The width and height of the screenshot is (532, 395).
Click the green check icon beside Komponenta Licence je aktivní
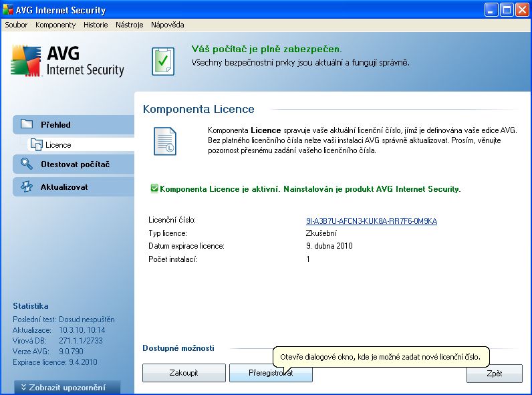pyautogui.click(x=154, y=188)
